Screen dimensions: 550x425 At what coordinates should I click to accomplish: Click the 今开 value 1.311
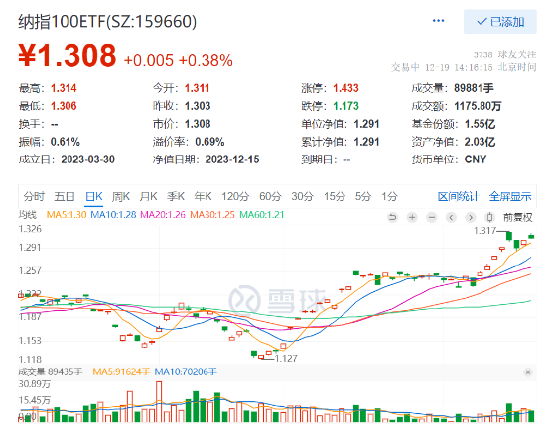pyautogui.click(x=197, y=88)
